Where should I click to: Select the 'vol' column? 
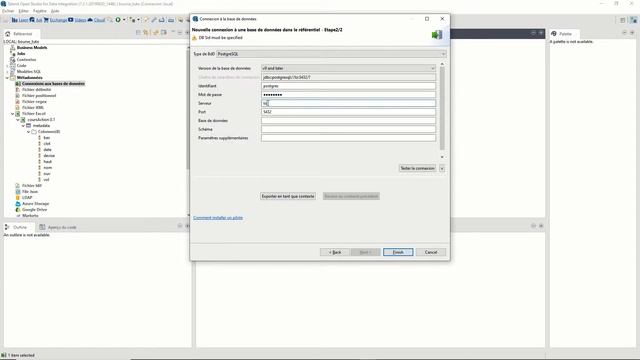46,180
